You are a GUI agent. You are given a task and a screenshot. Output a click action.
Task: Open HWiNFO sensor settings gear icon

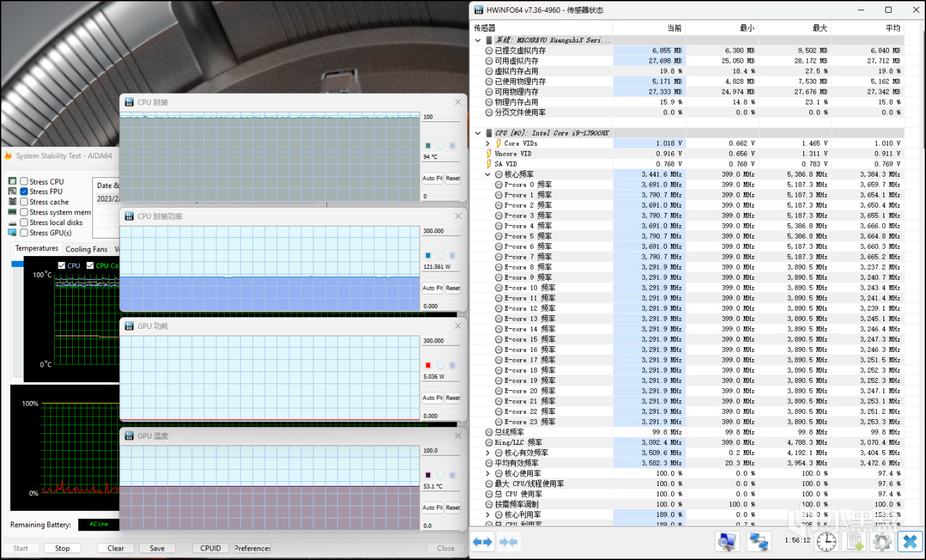pos(881,541)
